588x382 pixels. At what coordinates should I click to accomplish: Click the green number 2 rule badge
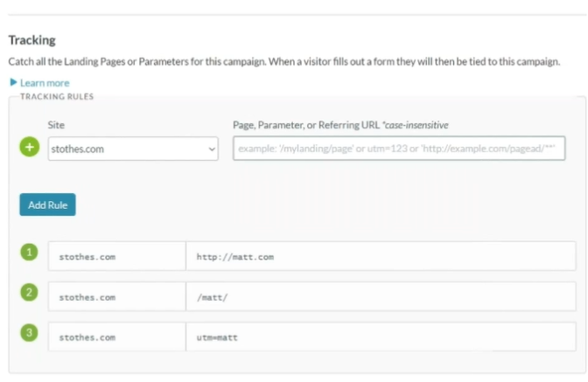click(31, 294)
